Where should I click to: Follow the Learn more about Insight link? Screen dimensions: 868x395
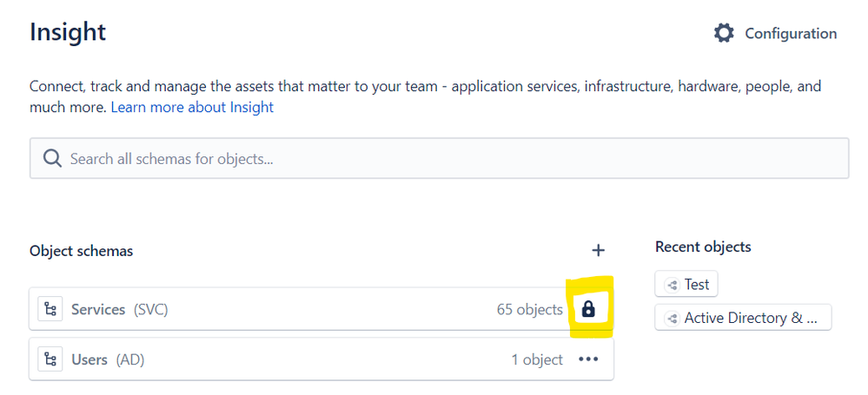point(192,107)
